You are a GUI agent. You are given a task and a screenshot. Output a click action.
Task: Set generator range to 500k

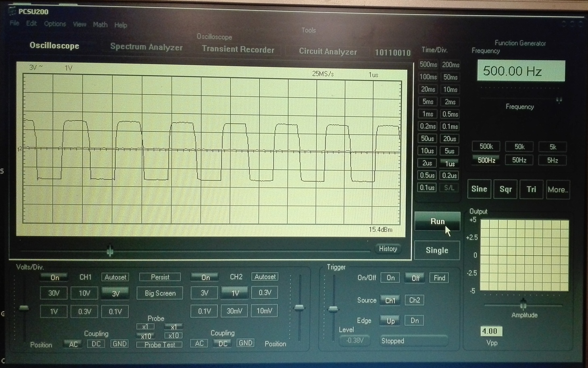pyautogui.click(x=486, y=146)
